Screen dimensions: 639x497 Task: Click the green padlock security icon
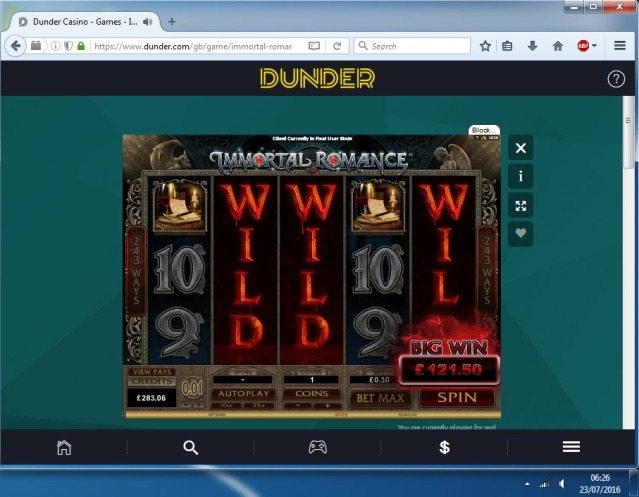click(81, 46)
